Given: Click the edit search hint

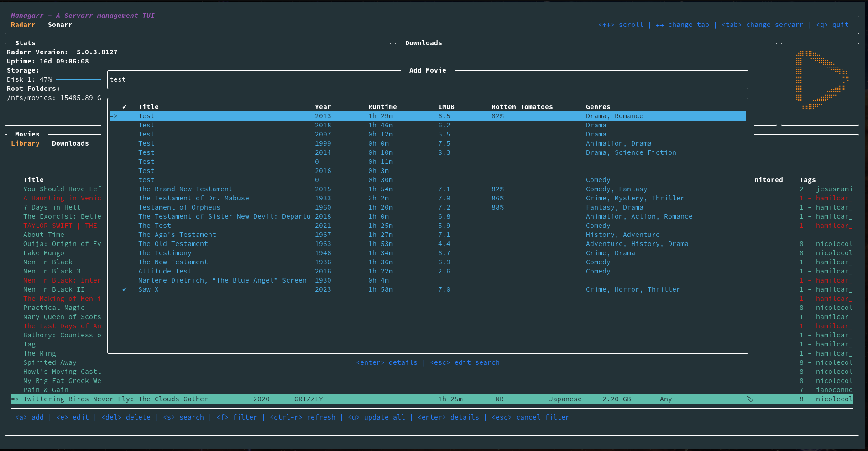Looking at the screenshot, I should pos(465,362).
